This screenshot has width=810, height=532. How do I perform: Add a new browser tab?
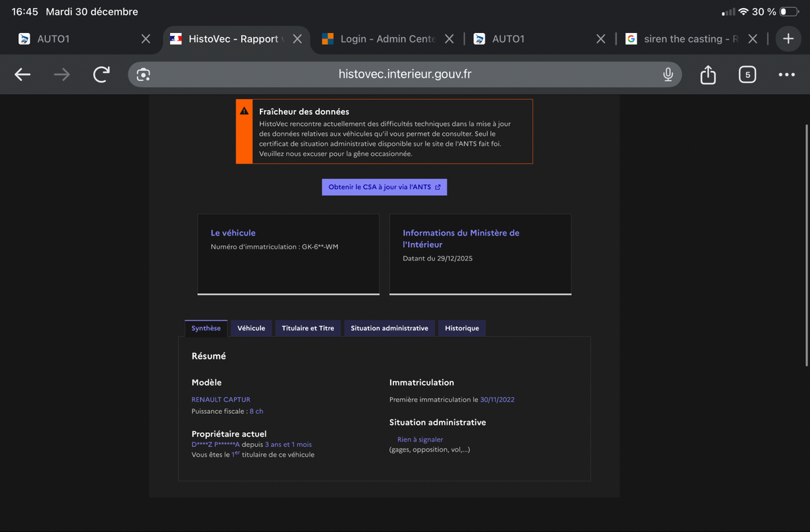point(788,39)
